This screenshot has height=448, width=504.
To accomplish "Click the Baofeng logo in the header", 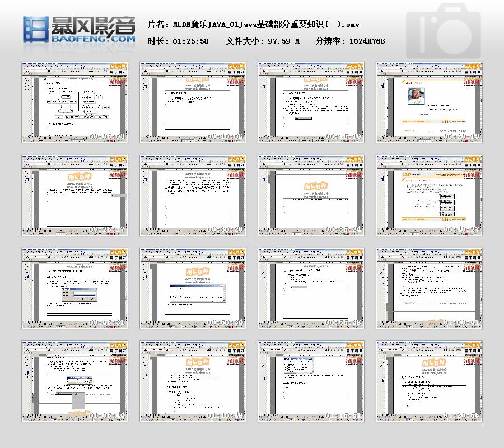I will pyautogui.click(x=79, y=30).
